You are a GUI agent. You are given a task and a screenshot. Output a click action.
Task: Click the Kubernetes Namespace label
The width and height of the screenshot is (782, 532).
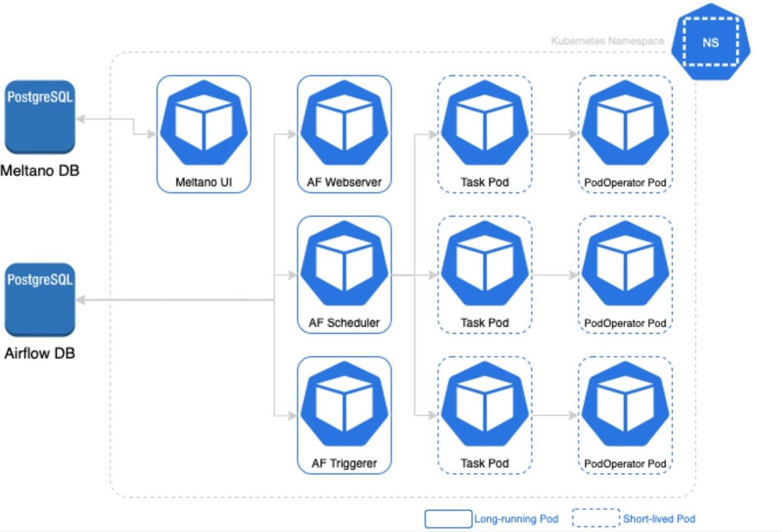pyautogui.click(x=607, y=39)
